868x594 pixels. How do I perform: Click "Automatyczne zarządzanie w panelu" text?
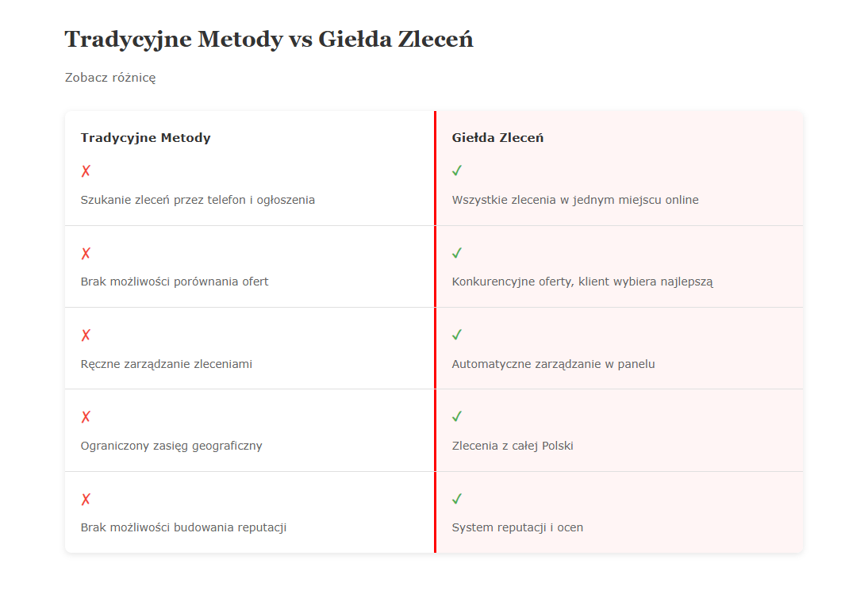[553, 364]
